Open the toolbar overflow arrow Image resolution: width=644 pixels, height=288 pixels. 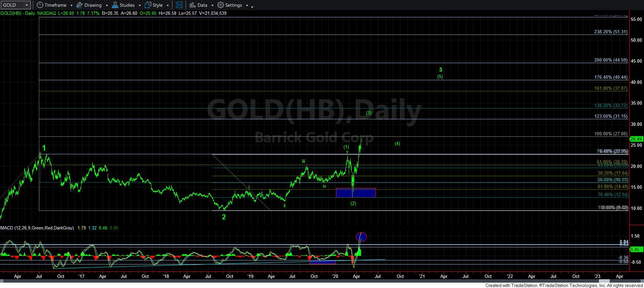(x=252, y=6)
